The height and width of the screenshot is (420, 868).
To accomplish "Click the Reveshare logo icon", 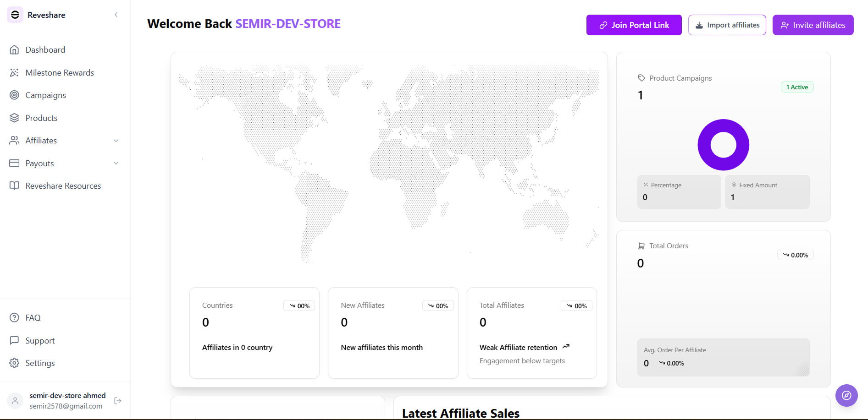I will 15,15.
